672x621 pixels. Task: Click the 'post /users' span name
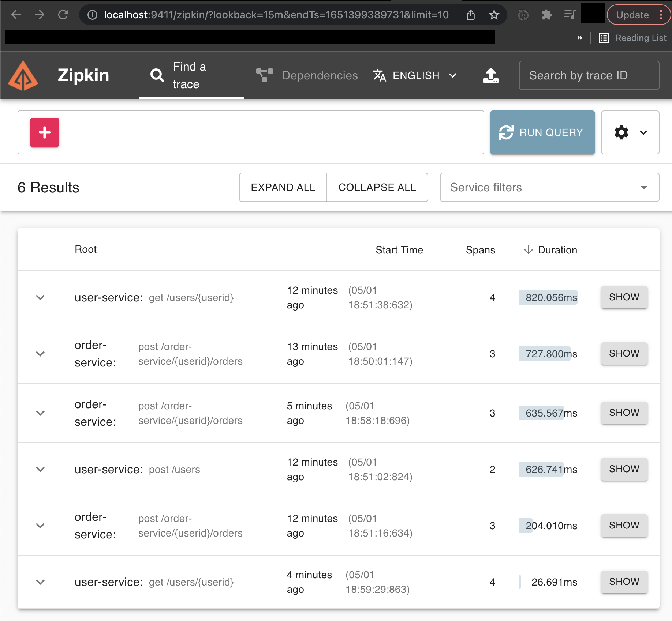tap(174, 469)
